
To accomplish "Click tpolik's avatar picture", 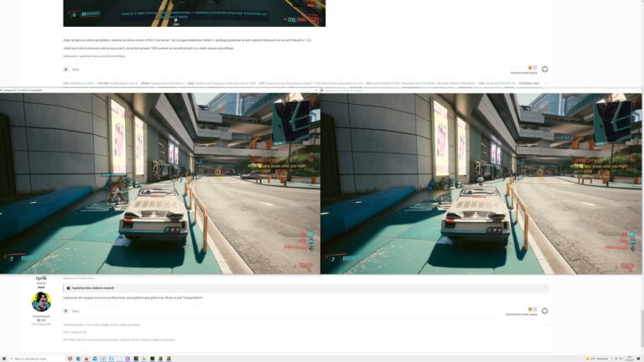I will pyautogui.click(x=41, y=302).
